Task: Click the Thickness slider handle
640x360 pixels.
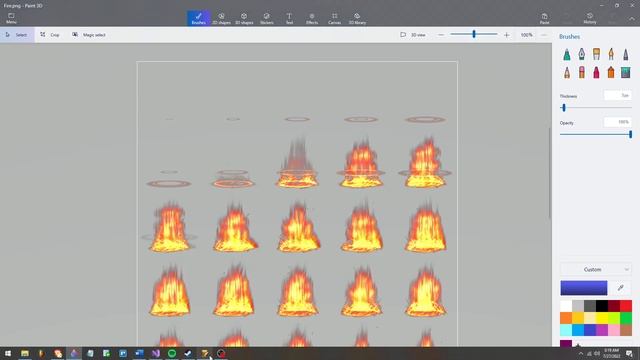Action: [x=564, y=108]
